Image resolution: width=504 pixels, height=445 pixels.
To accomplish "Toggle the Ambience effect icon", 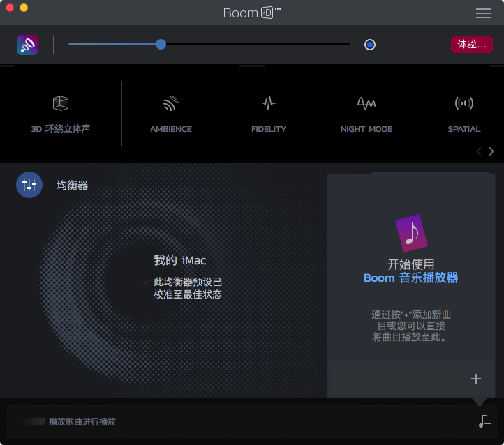I will [x=171, y=103].
